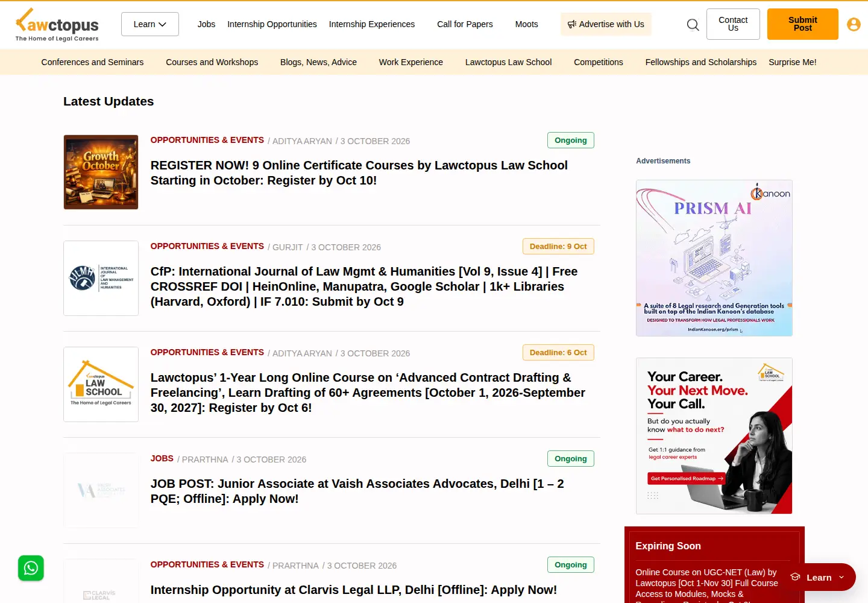Open Junior Associate Vaish Associates job post
This screenshot has height=603, width=868.
(357, 491)
